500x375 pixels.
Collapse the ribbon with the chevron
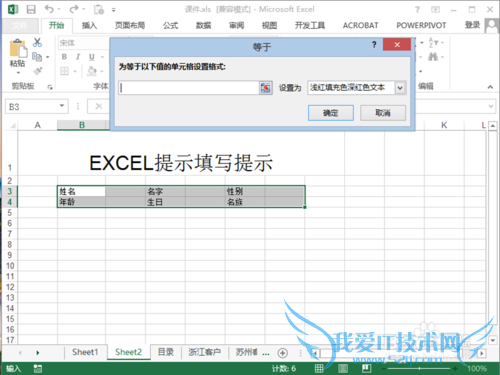490,87
